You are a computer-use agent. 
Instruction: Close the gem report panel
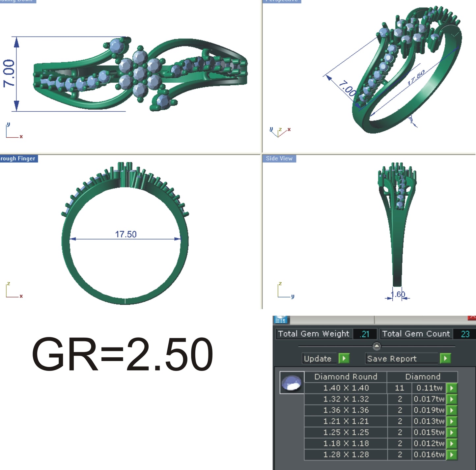coord(472,318)
